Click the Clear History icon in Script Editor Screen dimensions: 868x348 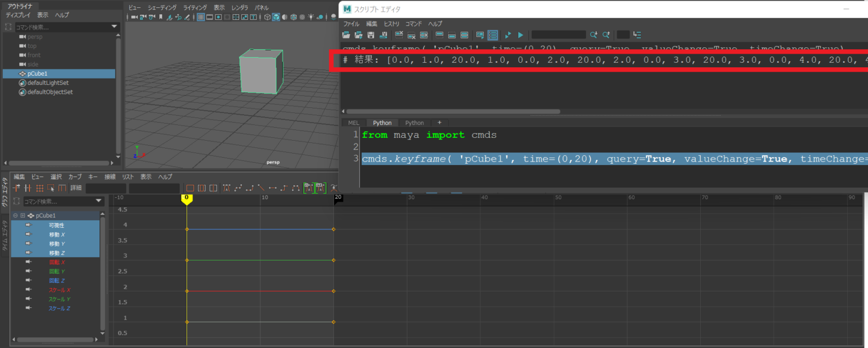pyautogui.click(x=399, y=34)
